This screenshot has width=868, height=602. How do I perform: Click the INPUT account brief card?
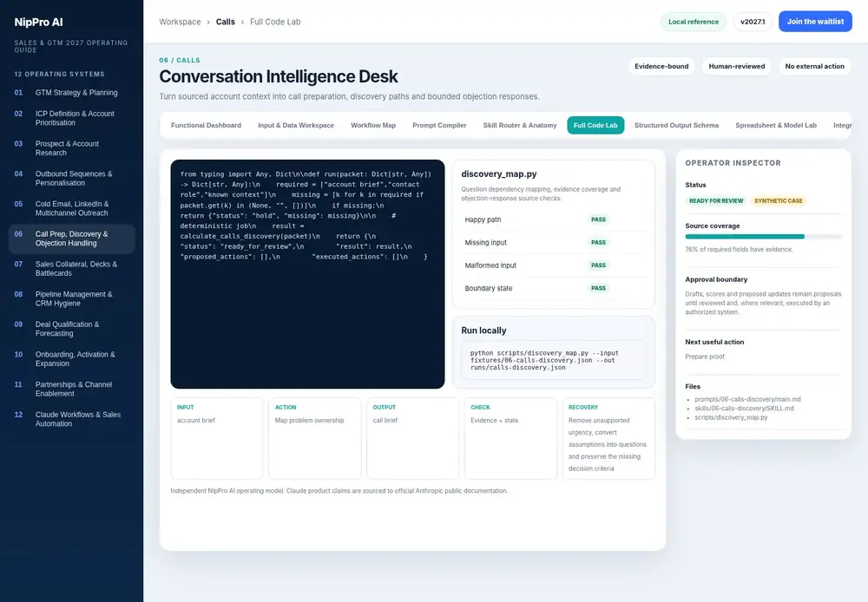(217, 438)
